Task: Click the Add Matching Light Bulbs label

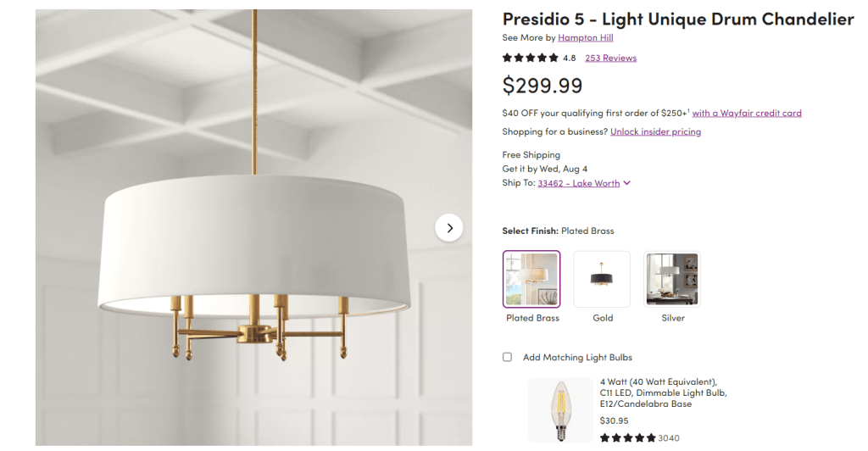Action: point(577,357)
